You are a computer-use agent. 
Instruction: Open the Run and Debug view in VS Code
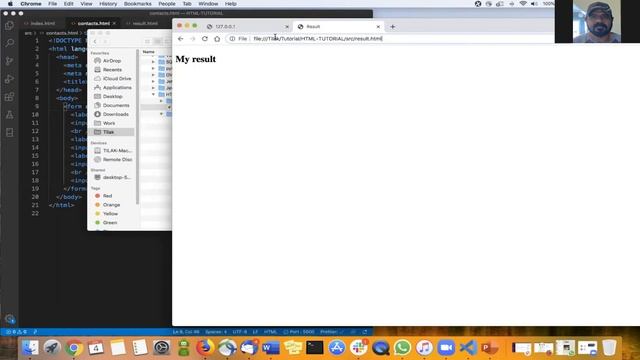pos(9,79)
